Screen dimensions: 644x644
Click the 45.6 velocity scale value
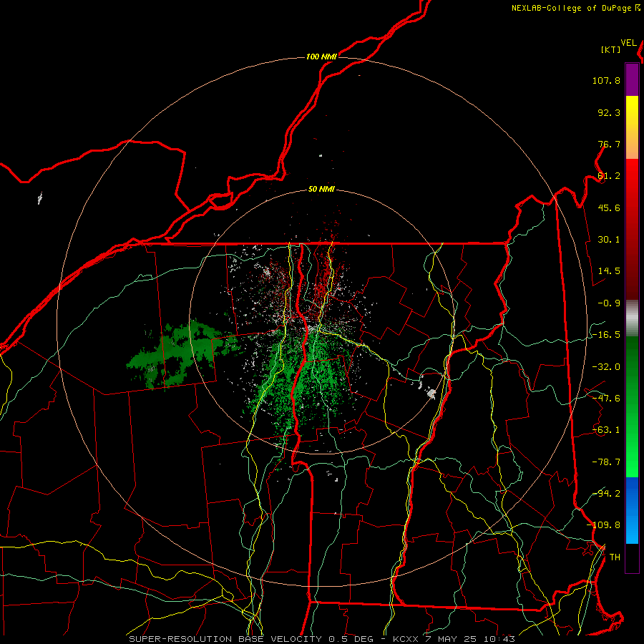click(x=609, y=208)
